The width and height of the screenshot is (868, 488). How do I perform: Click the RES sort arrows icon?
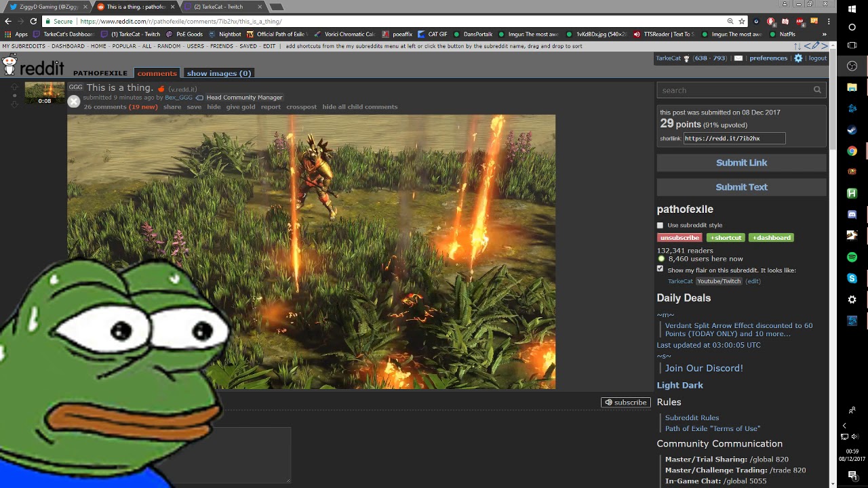[x=798, y=46]
